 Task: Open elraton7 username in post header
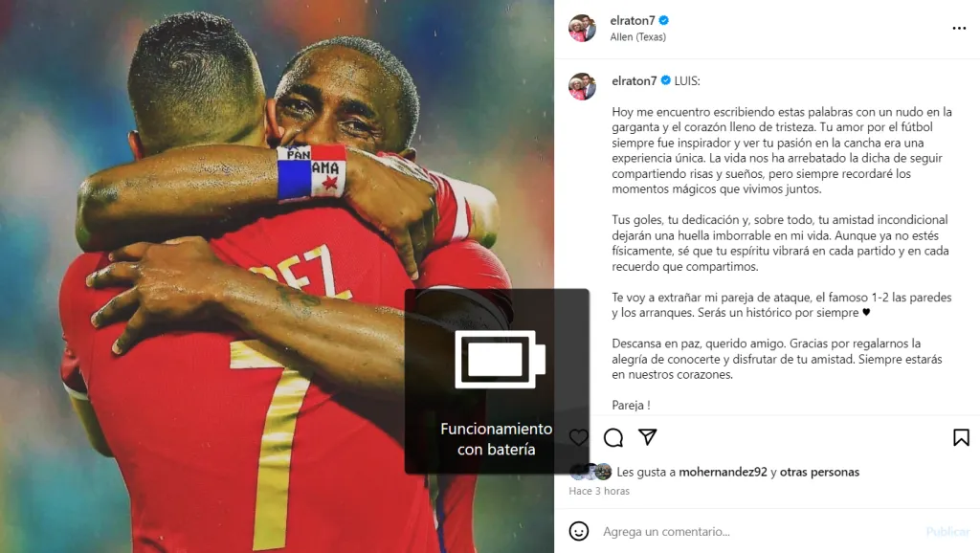(x=632, y=21)
